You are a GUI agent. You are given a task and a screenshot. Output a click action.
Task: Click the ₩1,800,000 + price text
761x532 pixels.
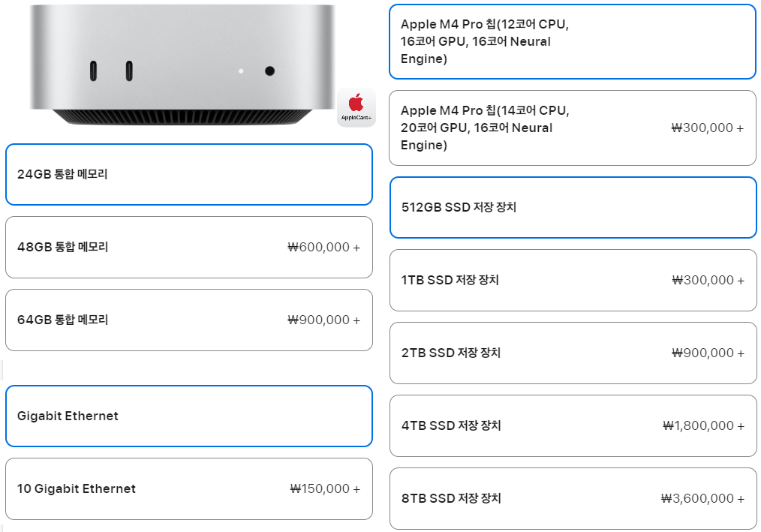tap(703, 425)
